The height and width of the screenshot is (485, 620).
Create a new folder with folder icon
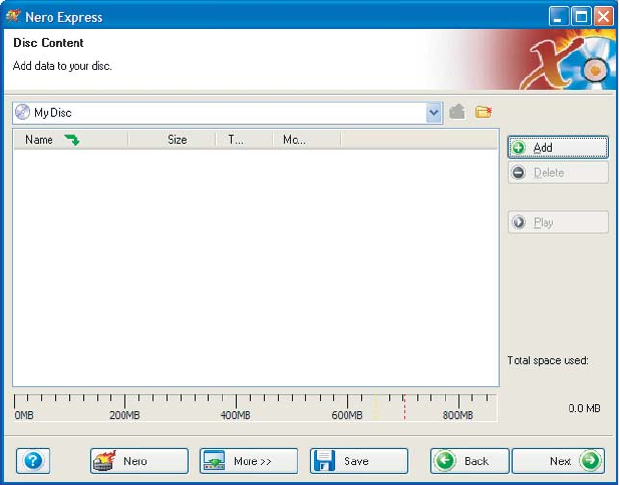[483, 112]
